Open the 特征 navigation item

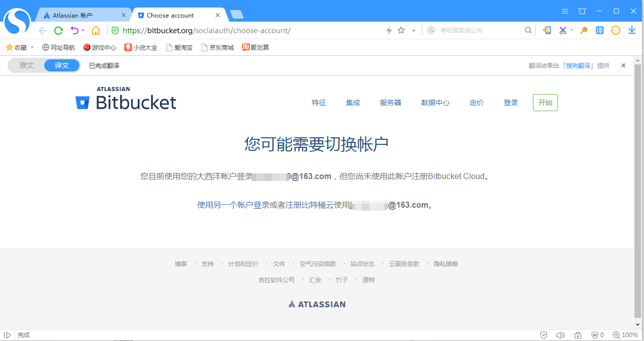[x=319, y=103]
